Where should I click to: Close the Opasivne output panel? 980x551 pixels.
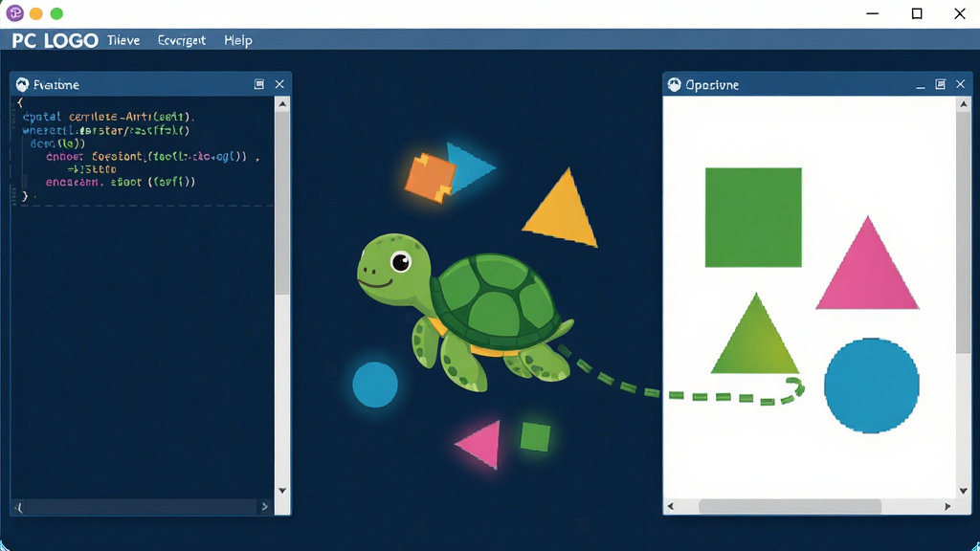961,84
